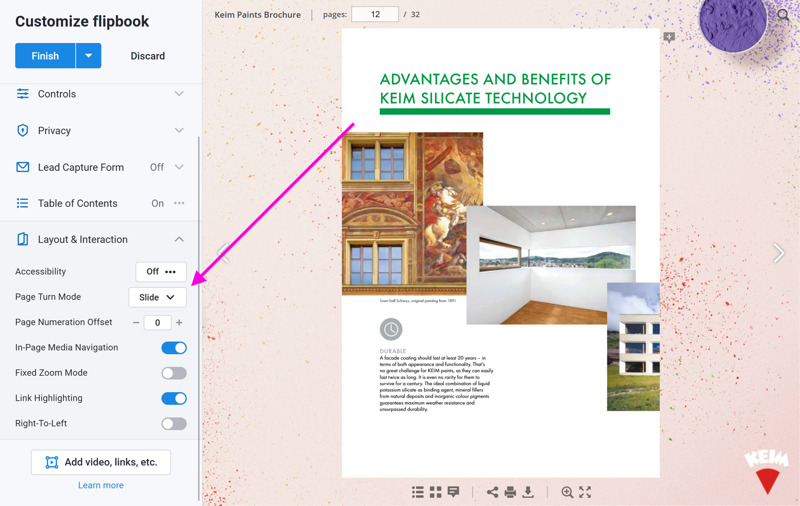Click the Privacy shield icon

[22, 131]
